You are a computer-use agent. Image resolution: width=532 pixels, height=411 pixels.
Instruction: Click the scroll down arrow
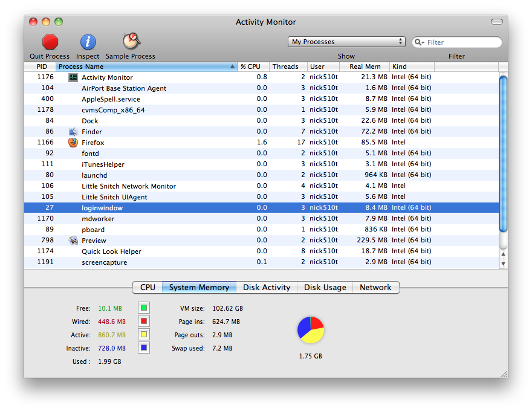(x=504, y=264)
